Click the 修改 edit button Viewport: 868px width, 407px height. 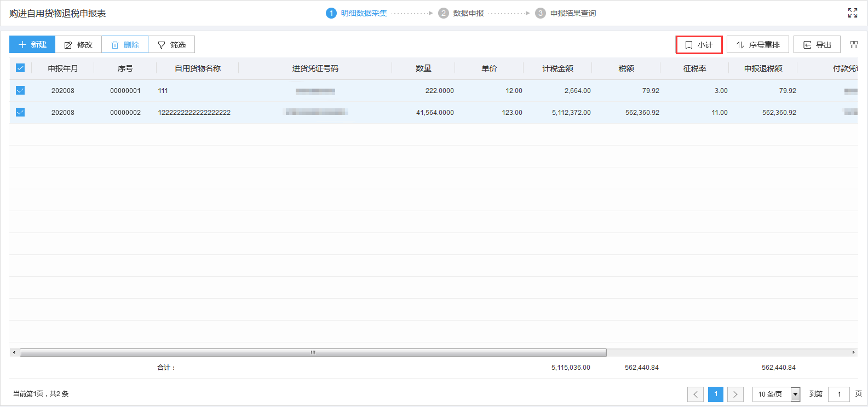pyautogui.click(x=78, y=45)
